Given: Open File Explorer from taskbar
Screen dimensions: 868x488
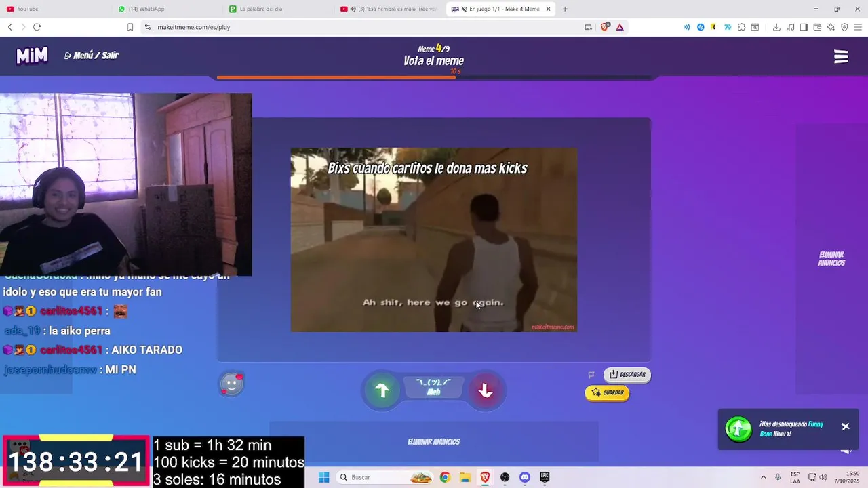Looking at the screenshot, I should pyautogui.click(x=465, y=477).
